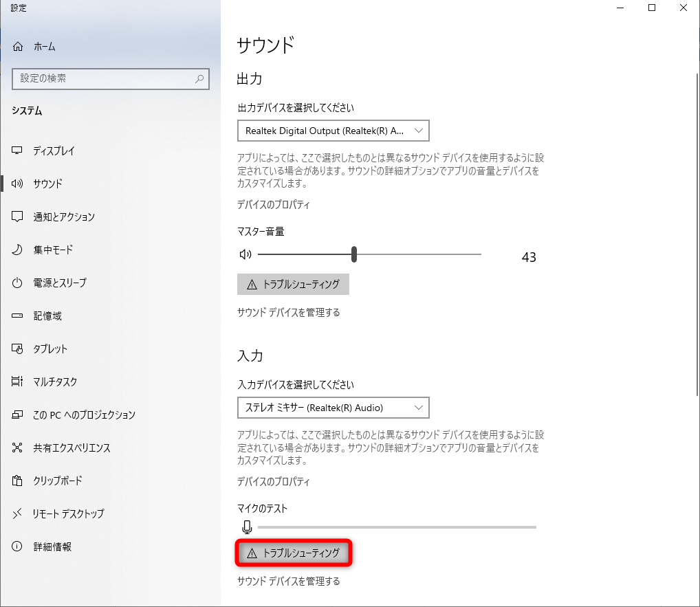Image resolution: width=700 pixels, height=607 pixels.
Task: Open the output device dropdown
Action: [333, 131]
